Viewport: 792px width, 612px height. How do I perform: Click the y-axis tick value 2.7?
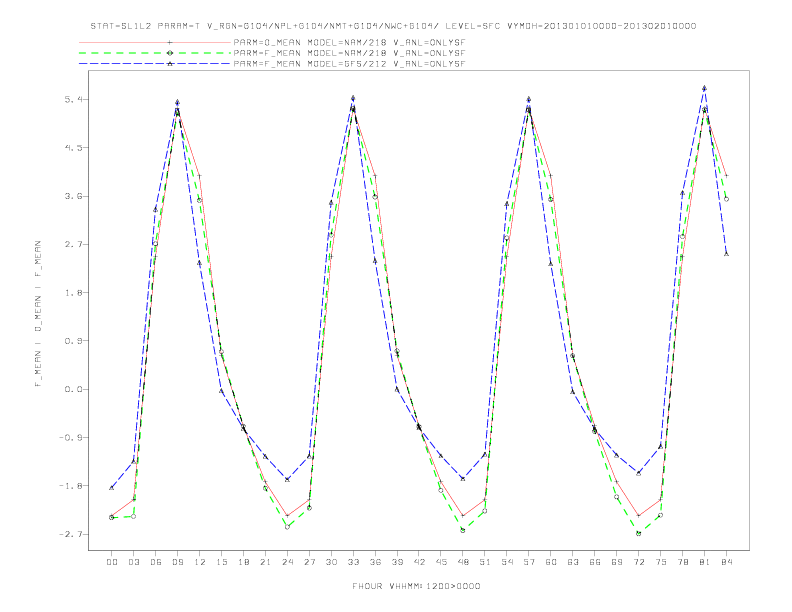pyautogui.click(x=73, y=244)
